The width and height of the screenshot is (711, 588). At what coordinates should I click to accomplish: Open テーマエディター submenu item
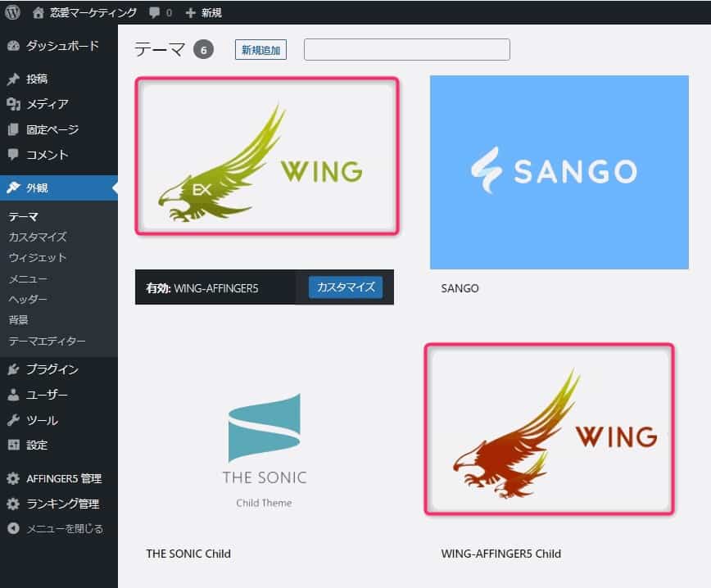47,341
